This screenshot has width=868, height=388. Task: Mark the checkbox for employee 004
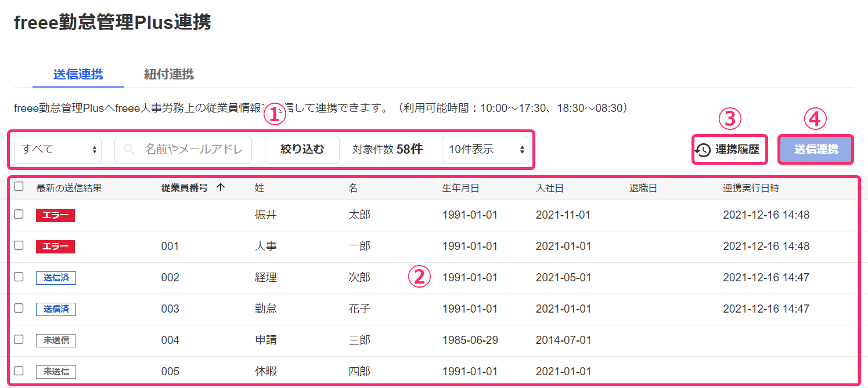(x=19, y=339)
